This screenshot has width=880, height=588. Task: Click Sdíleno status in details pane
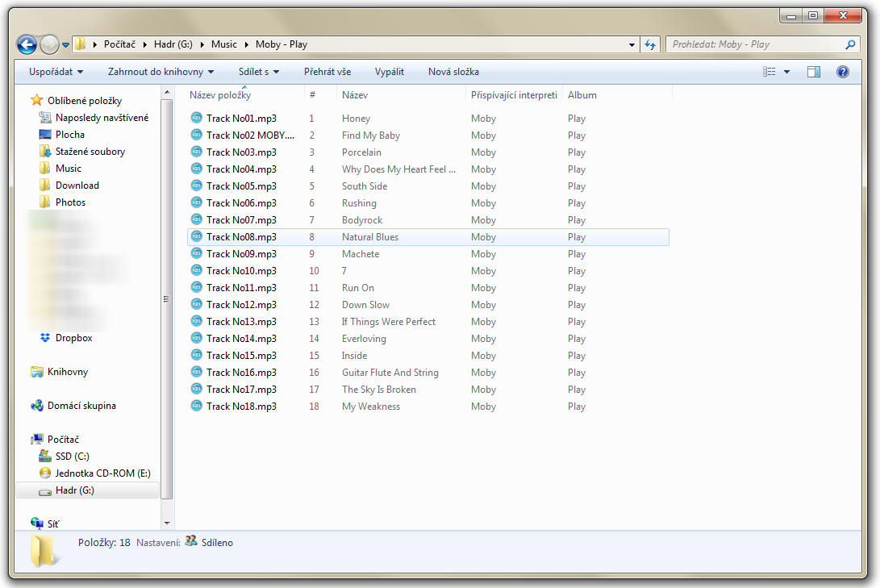pos(217,543)
